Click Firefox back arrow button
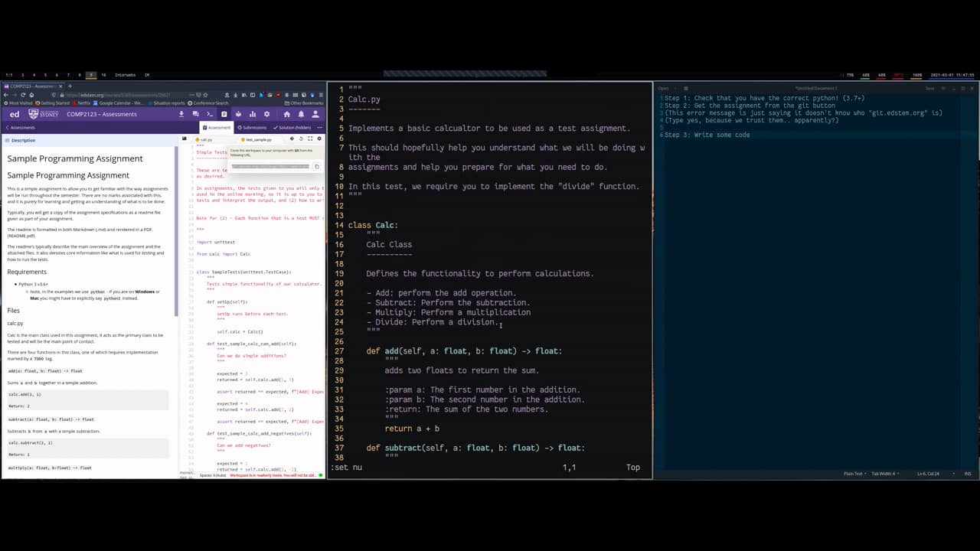This screenshot has width=980, height=551. tap(6, 94)
